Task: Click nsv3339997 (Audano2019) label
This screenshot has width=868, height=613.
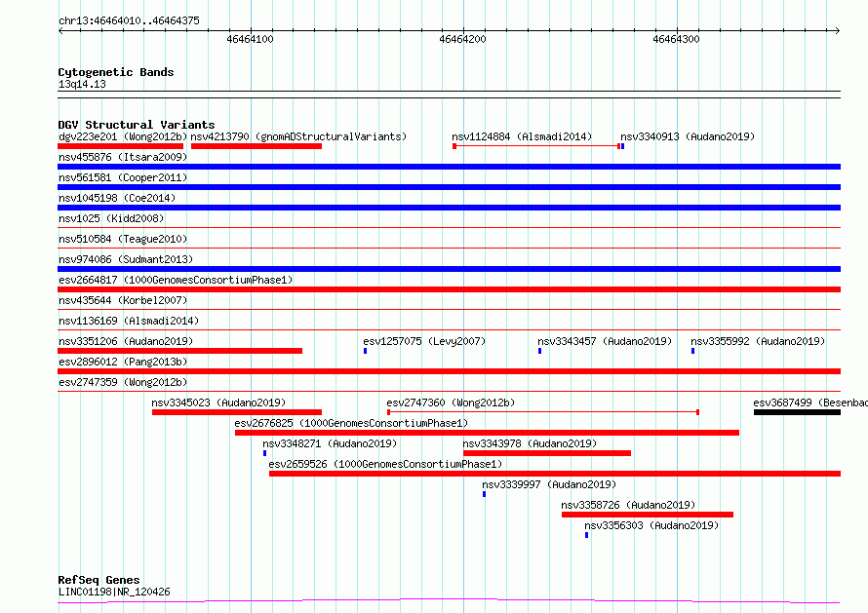Action: tap(548, 484)
